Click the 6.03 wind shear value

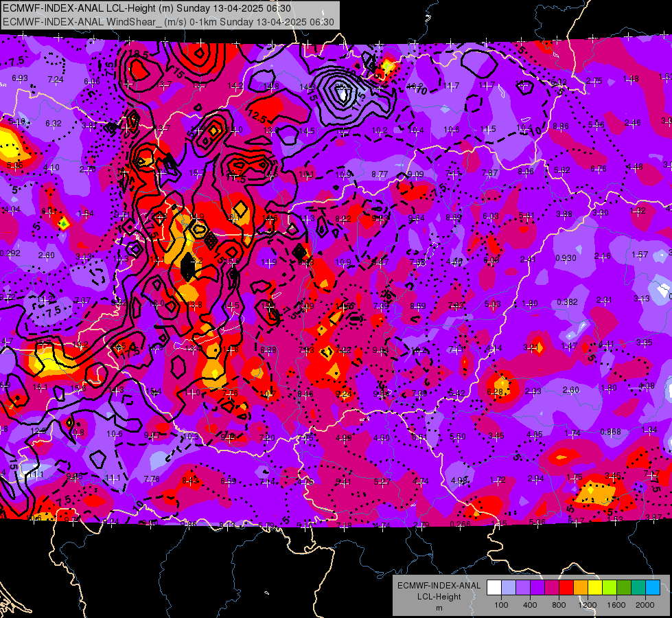(x=491, y=216)
